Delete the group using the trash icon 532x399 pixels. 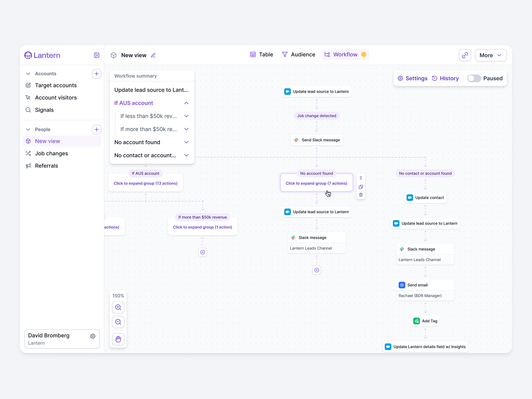pyautogui.click(x=361, y=195)
